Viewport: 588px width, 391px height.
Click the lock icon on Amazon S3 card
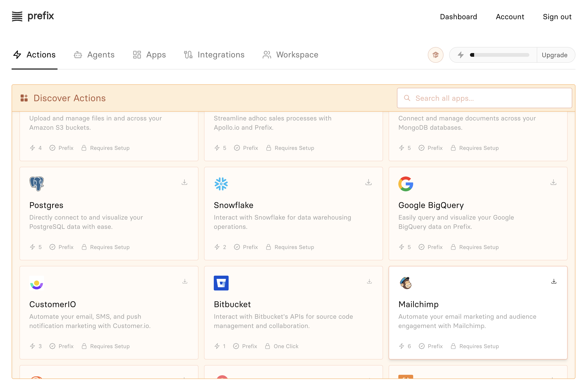[84, 148]
